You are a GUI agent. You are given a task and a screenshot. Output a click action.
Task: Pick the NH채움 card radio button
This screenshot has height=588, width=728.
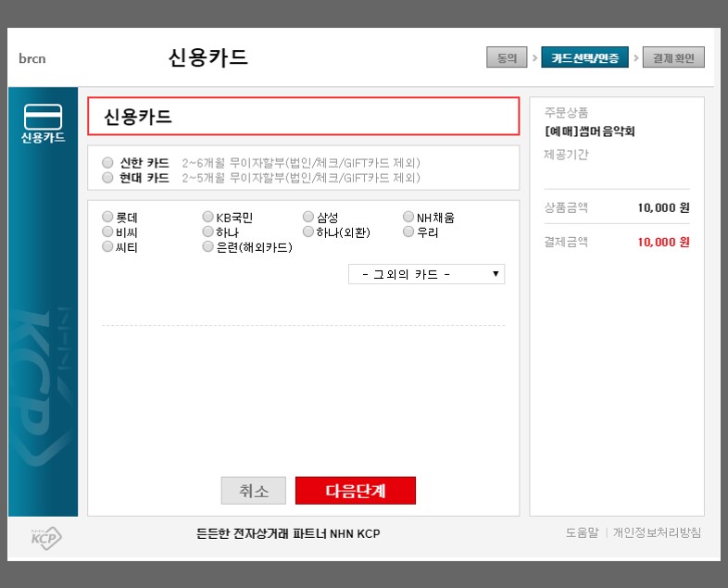point(408,218)
